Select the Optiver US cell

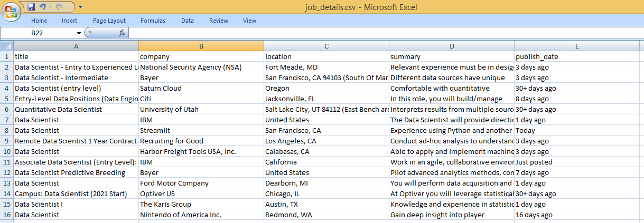tap(201, 193)
